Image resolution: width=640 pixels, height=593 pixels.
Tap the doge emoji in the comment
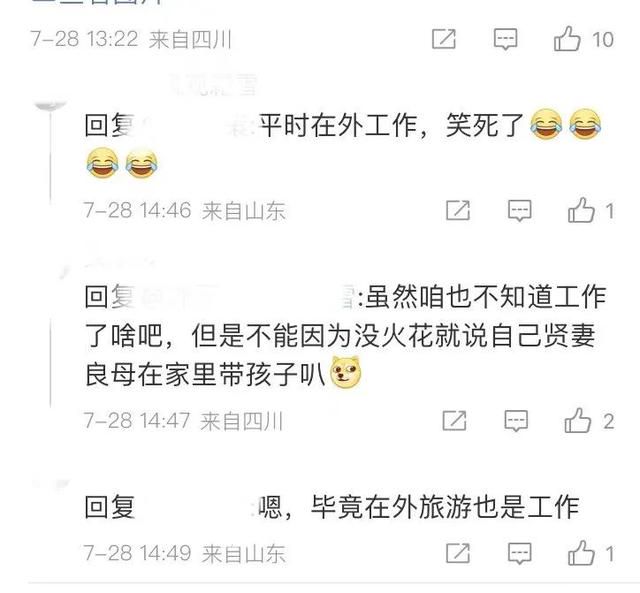[x=346, y=372]
